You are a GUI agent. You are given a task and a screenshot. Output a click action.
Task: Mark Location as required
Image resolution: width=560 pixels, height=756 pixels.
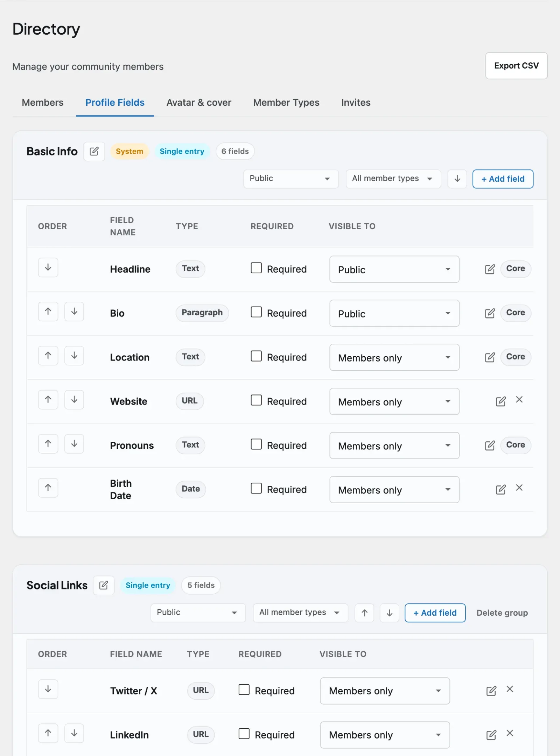pyautogui.click(x=256, y=356)
